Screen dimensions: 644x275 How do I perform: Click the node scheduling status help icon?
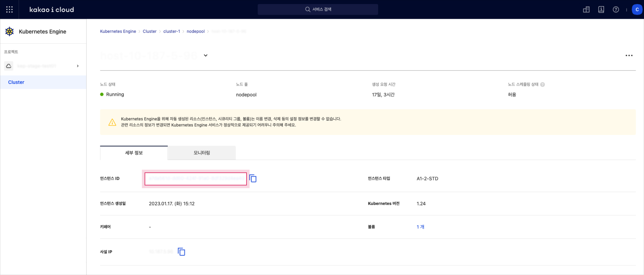(542, 85)
